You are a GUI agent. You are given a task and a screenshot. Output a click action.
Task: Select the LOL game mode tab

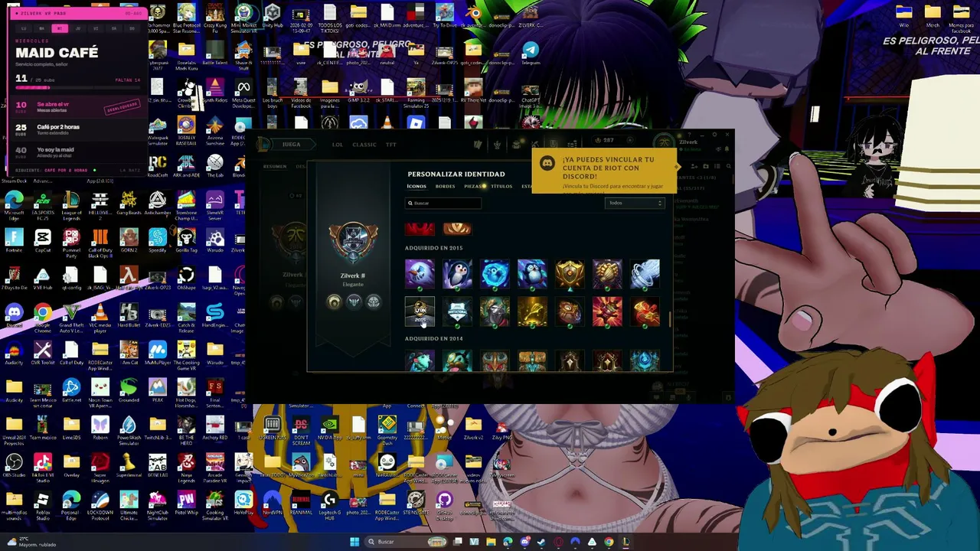[x=338, y=145]
